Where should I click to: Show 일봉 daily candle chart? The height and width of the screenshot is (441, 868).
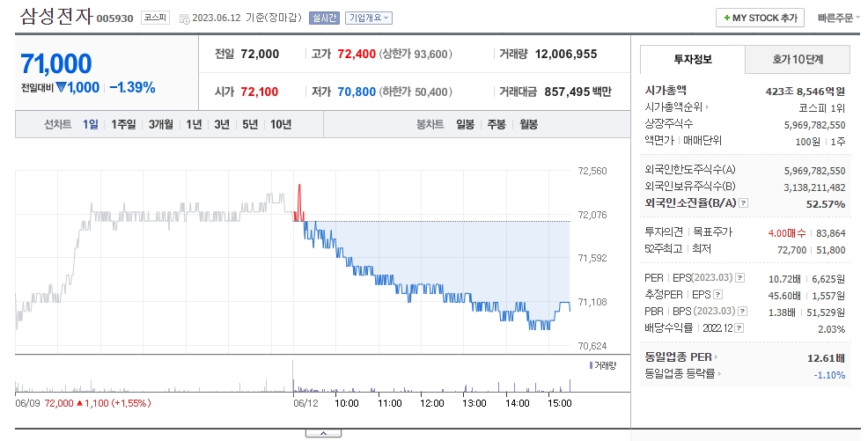[x=465, y=124]
